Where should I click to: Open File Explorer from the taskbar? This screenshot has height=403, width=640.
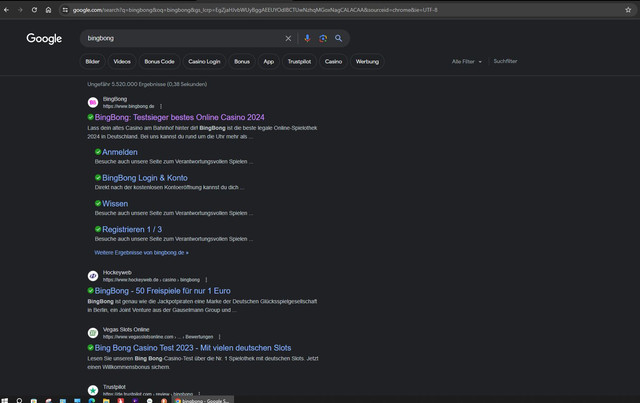[x=106, y=401]
